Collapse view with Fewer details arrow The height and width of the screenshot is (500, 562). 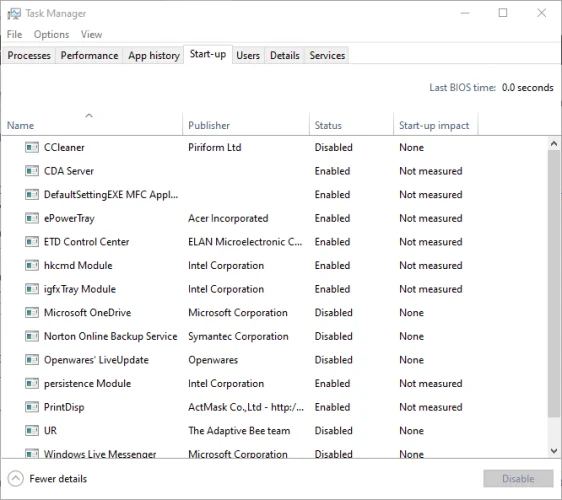[16, 478]
